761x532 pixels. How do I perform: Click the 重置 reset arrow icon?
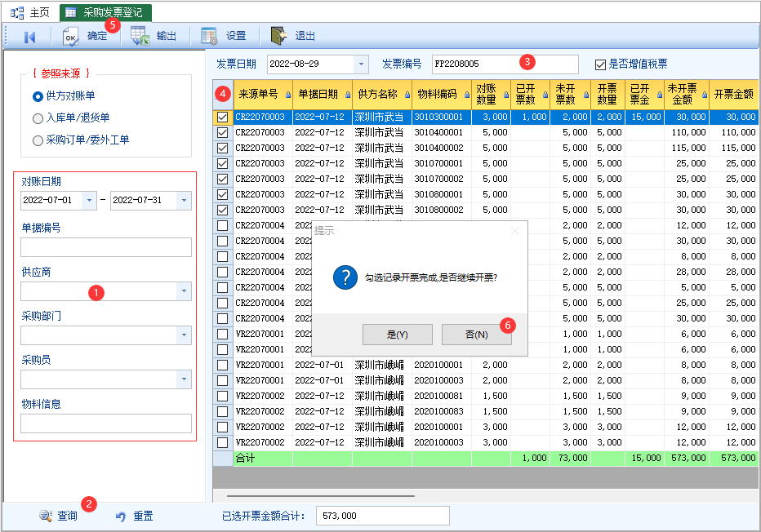(121, 516)
